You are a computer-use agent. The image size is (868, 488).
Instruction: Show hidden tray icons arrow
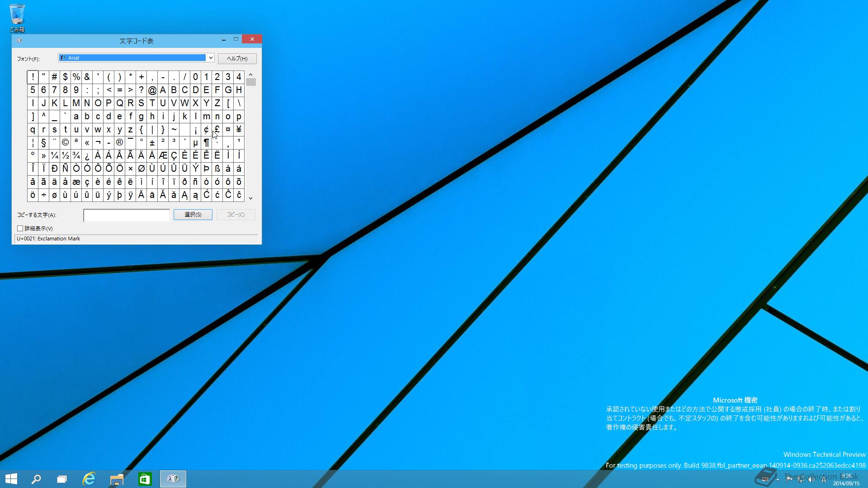[x=778, y=480]
